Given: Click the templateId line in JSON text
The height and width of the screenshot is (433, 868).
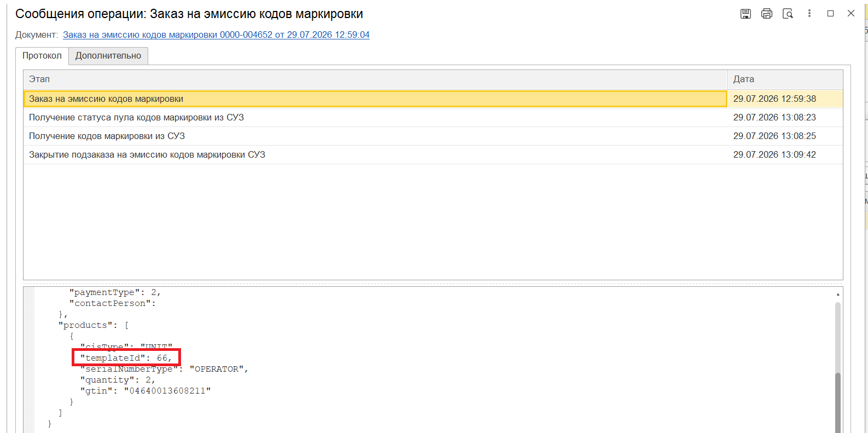Looking at the screenshot, I should tap(126, 358).
